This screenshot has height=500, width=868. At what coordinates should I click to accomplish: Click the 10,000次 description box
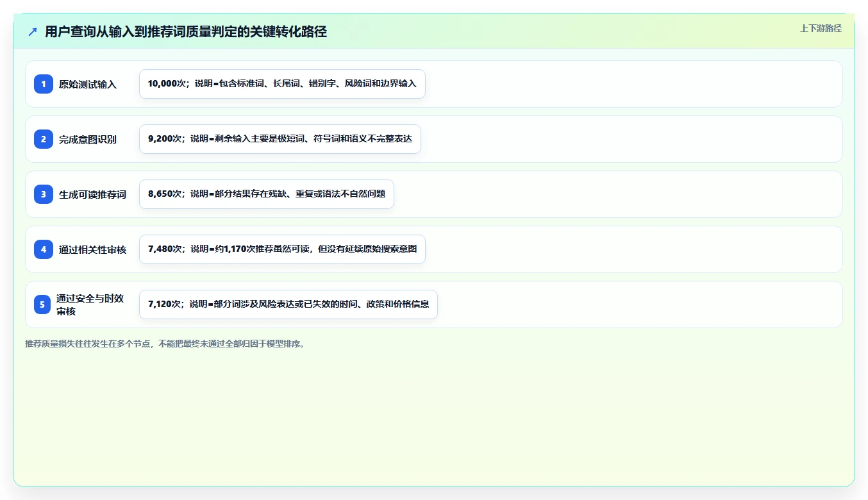282,84
